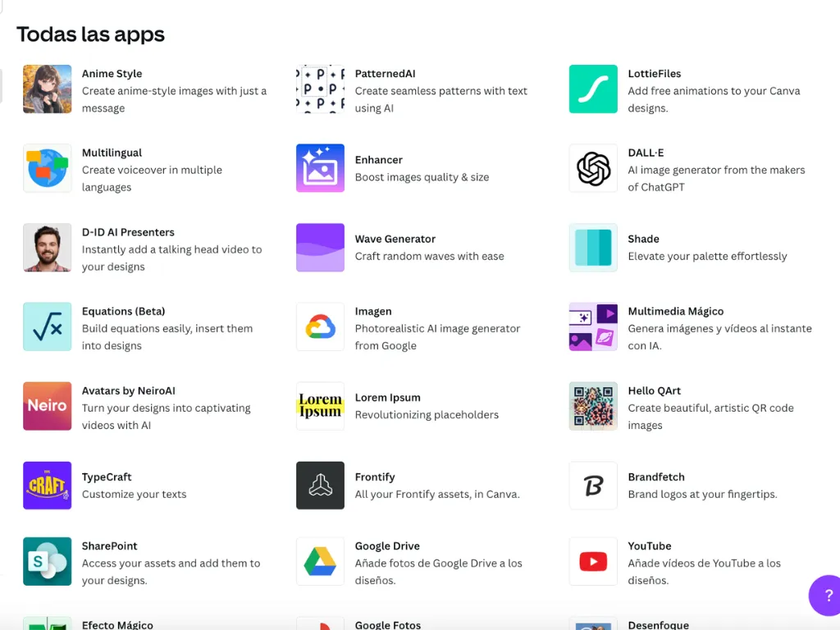Click the DALL·E OpenAI logo icon

point(593,168)
